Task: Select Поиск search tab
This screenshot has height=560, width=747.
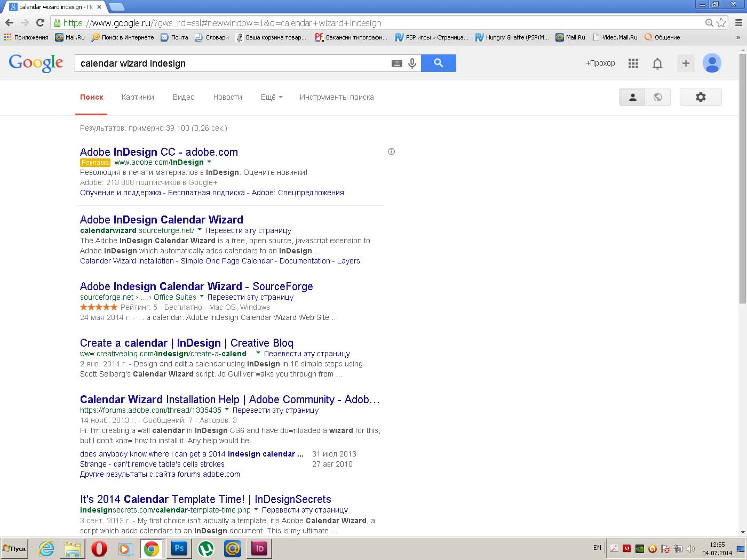Action: click(x=92, y=97)
